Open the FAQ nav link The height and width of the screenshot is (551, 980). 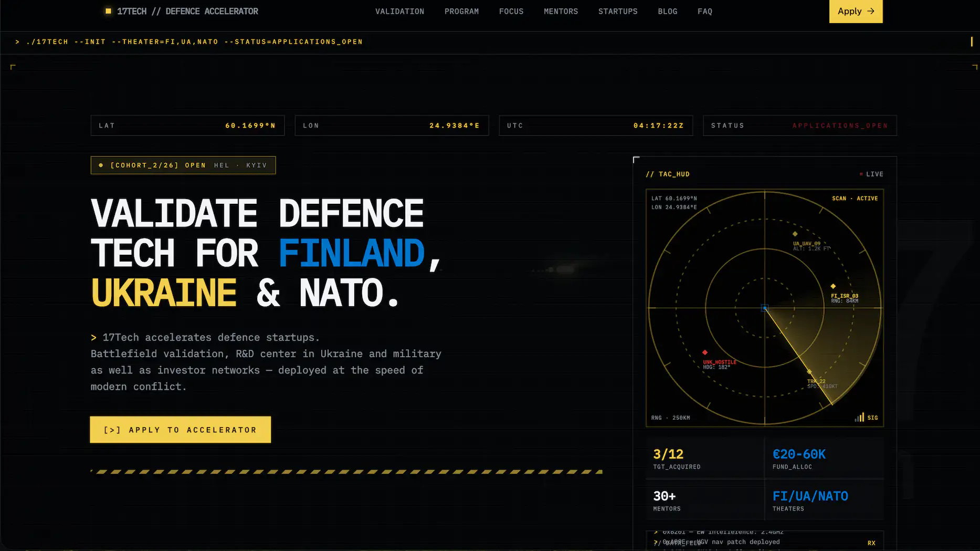point(705,11)
